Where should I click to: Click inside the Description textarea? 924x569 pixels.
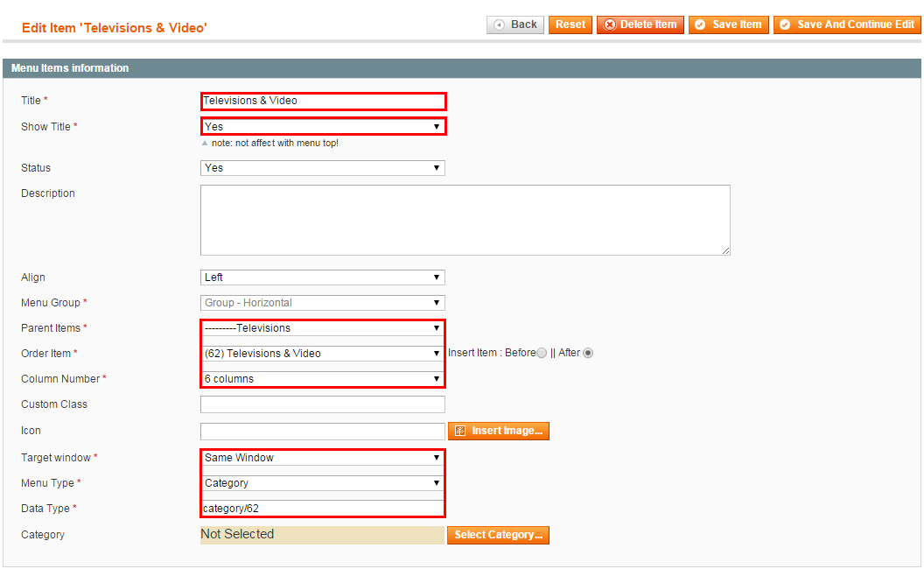(x=465, y=220)
